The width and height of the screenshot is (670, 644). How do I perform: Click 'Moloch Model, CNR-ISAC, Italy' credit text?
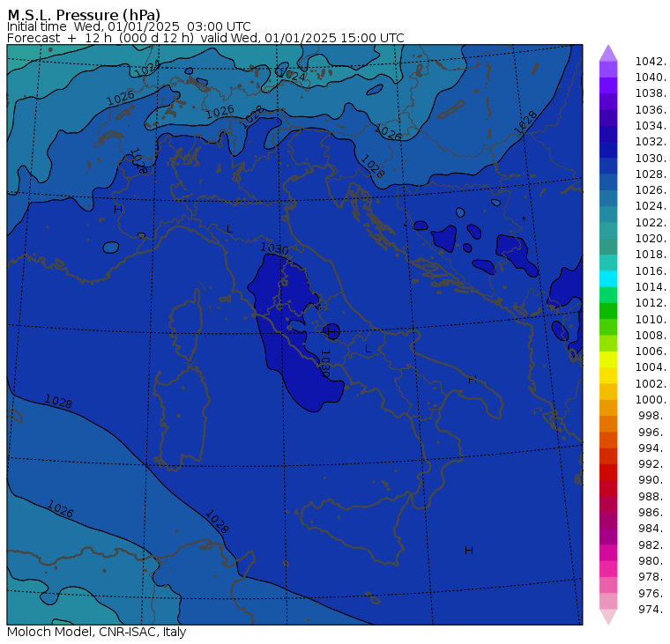click(x=97, y=632)
